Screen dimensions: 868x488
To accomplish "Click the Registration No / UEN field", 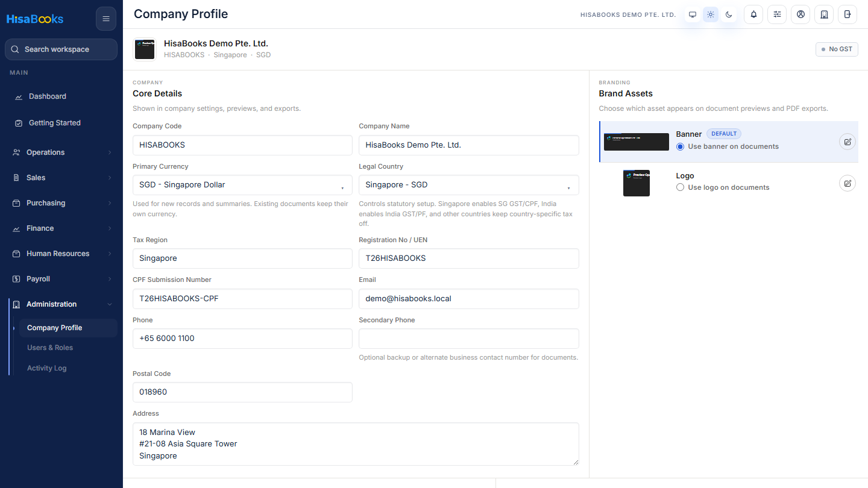I will [x=469, y=258].
